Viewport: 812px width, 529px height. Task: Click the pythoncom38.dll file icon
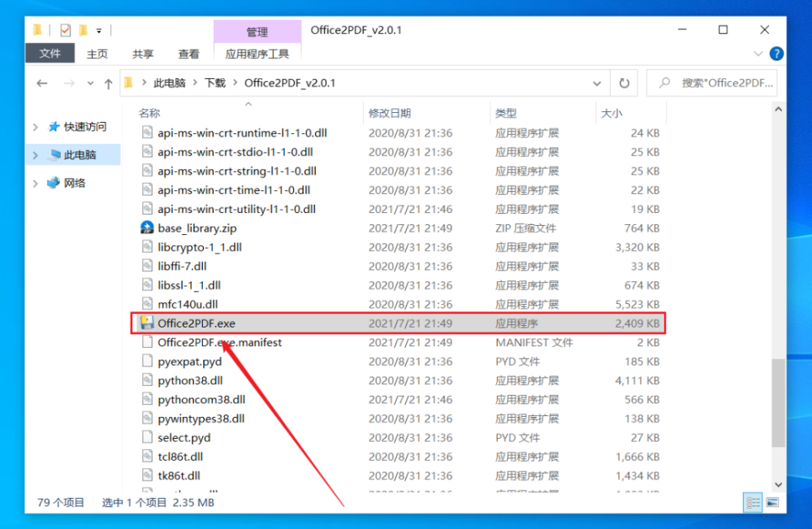(147, 399)
